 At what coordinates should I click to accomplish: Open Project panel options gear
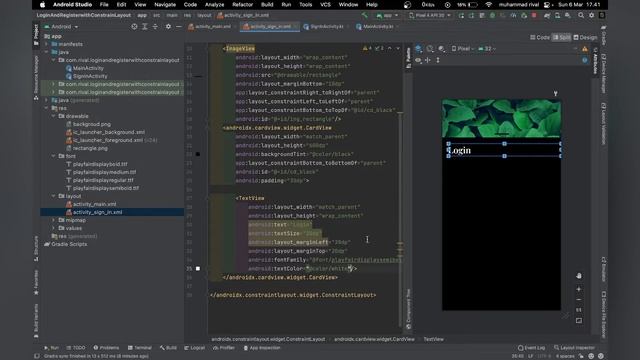coord(168,27)
